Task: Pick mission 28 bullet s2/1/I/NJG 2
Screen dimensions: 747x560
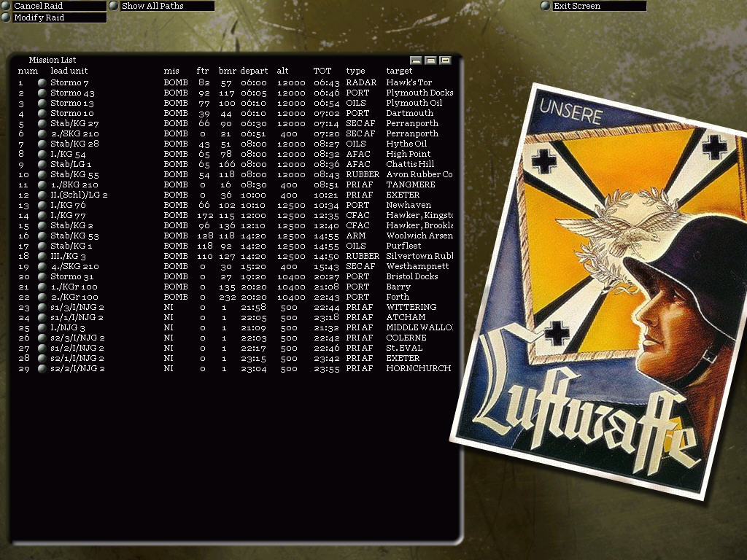Action: click(x=42, y=358)
